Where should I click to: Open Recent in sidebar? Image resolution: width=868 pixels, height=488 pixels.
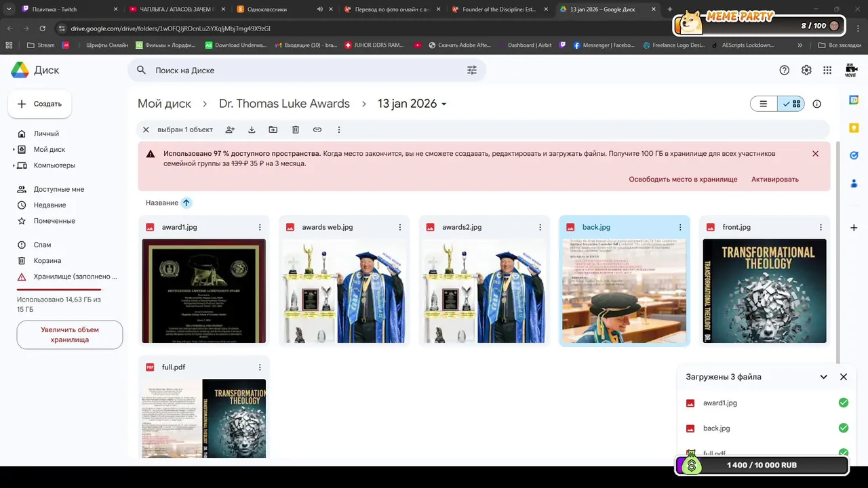(50, 205)
